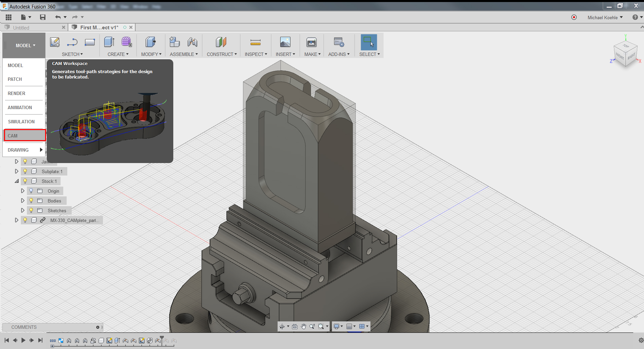The image size is (644, 349).
Task: Switch to the Untitled document tab
Action: tap(21, 28)
